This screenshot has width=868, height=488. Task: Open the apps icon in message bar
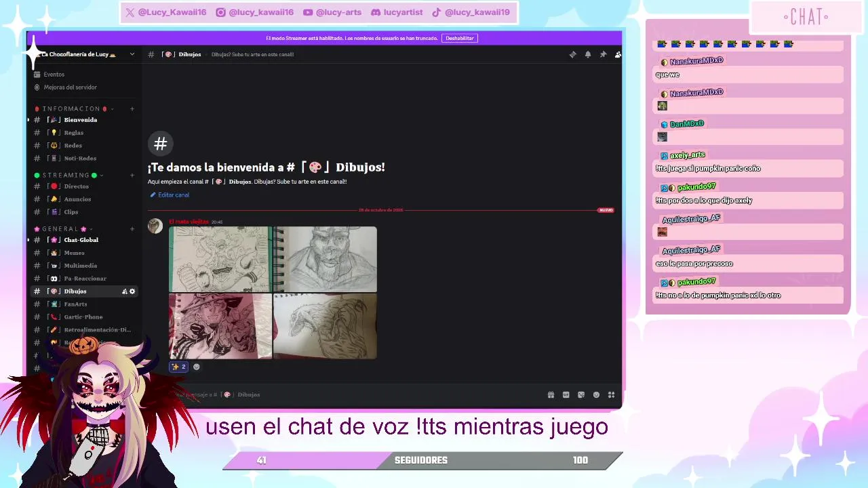(611, 395)
